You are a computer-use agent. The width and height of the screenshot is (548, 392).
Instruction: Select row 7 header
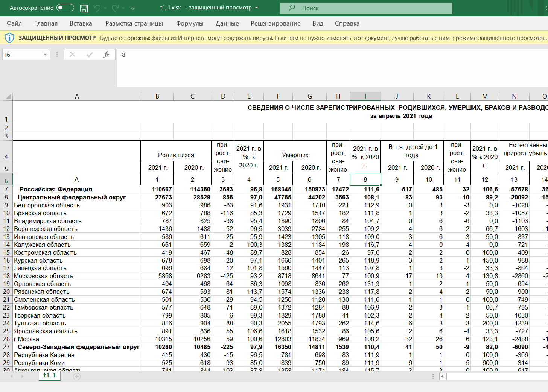[6, 189]
